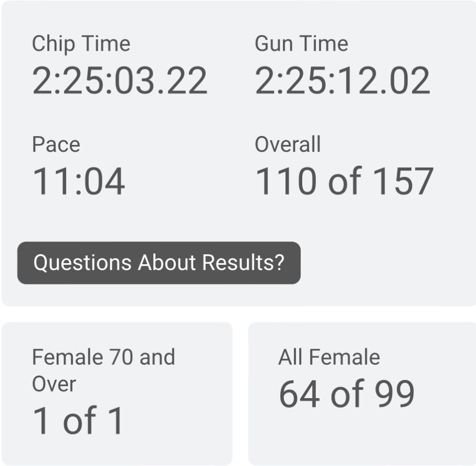Screen dimensions: 476x466
Task: Click the Questions About Results? button
Action: point(158,262)
